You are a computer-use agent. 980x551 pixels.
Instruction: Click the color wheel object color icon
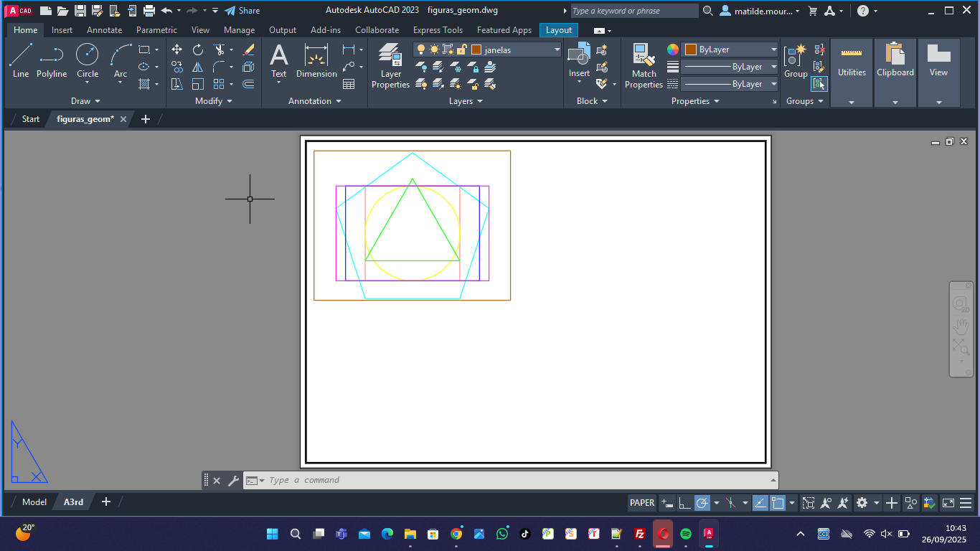(672, 50)
